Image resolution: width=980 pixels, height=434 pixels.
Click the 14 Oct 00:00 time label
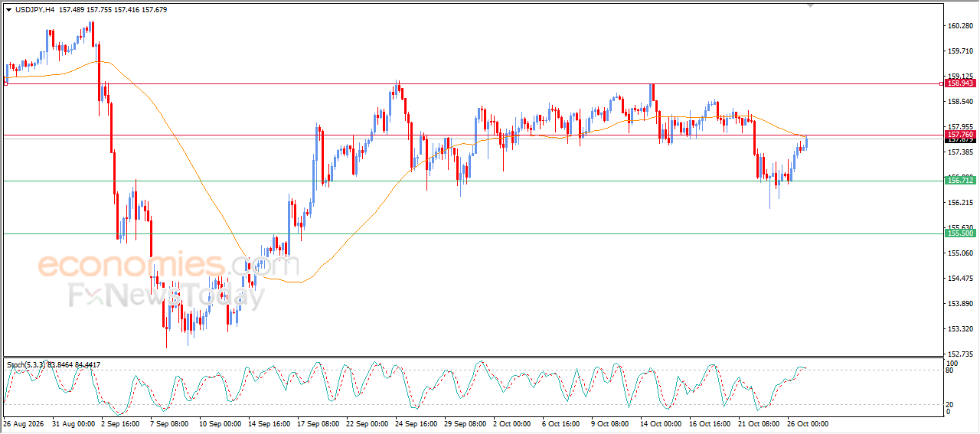[x=661, y=423]
